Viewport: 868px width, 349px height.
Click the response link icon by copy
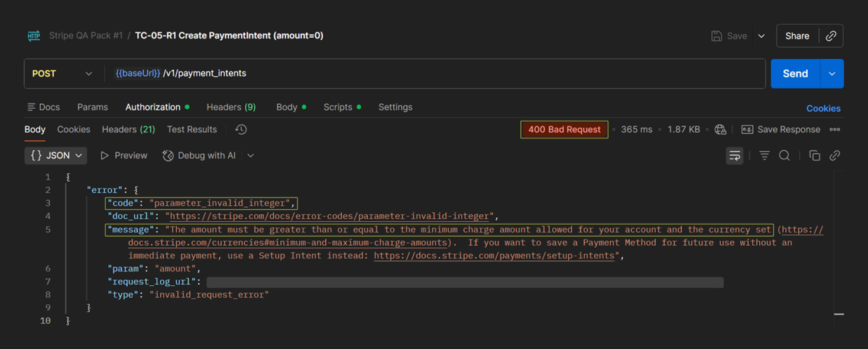coord(835,156)
